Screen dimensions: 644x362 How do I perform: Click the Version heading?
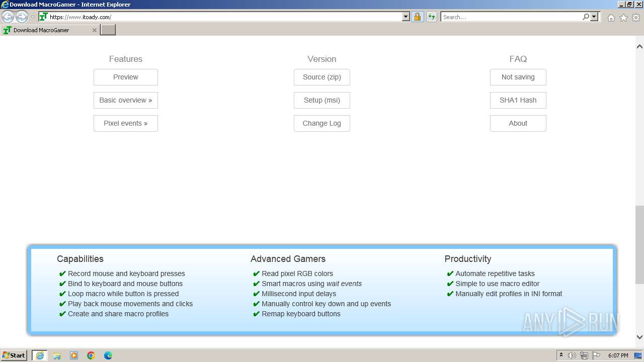click(x=322, y=59)
